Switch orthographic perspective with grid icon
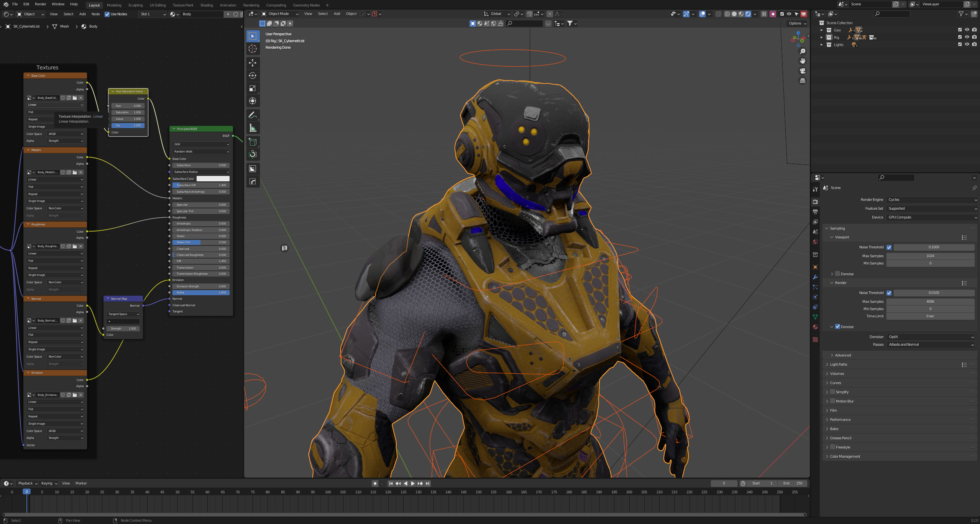Screen dimensions: 980x524 [802, 81]
